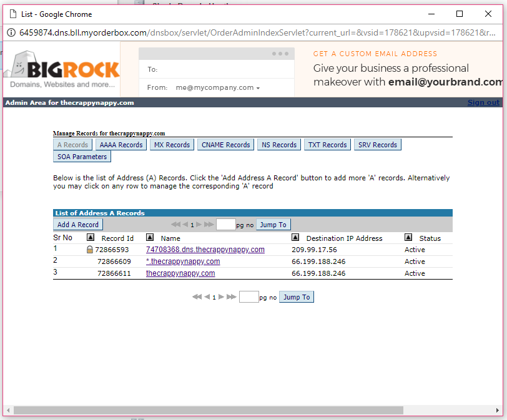The height and width of the screenshot is (420, 507).
Task: Go to first page in bottom pager
Action: tap(197, 296)
